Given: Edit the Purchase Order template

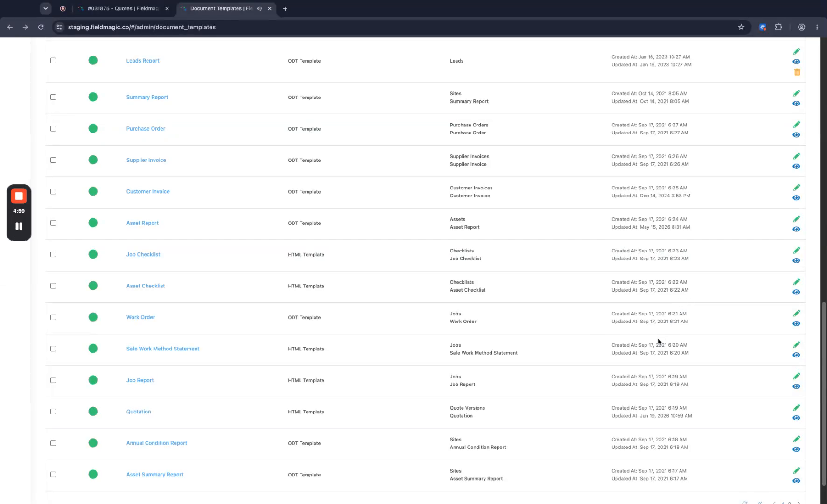Looking at the screenshot, I should (x=797, y=124).
